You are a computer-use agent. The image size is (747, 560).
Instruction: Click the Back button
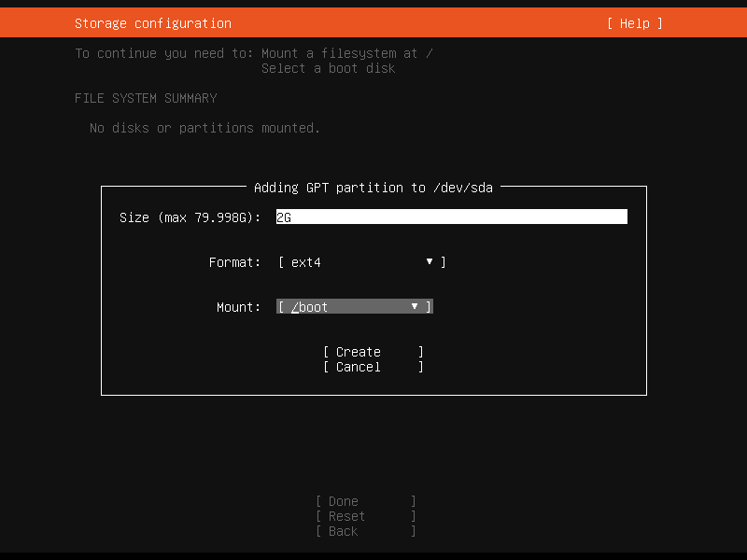coord(366,531)
